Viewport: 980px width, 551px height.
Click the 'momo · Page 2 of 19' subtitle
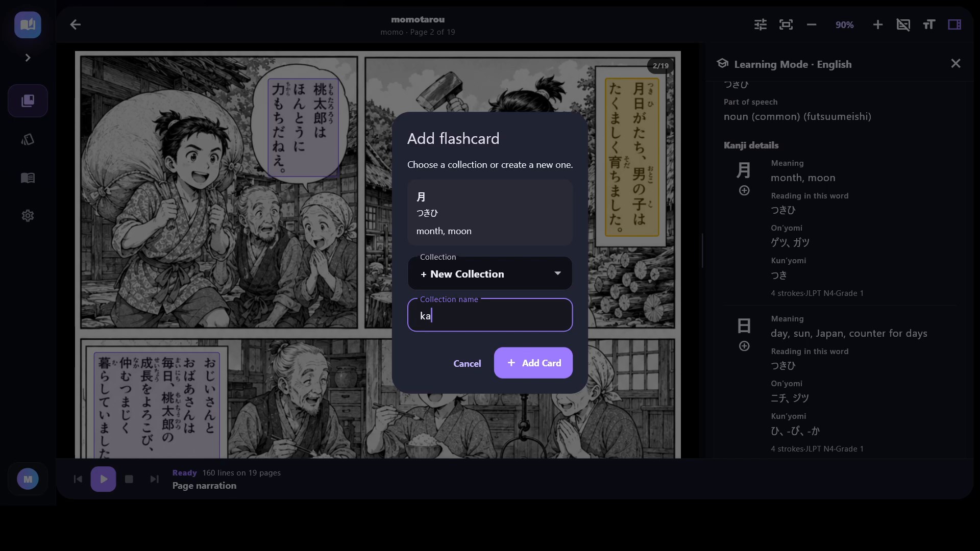coord(418,32)
